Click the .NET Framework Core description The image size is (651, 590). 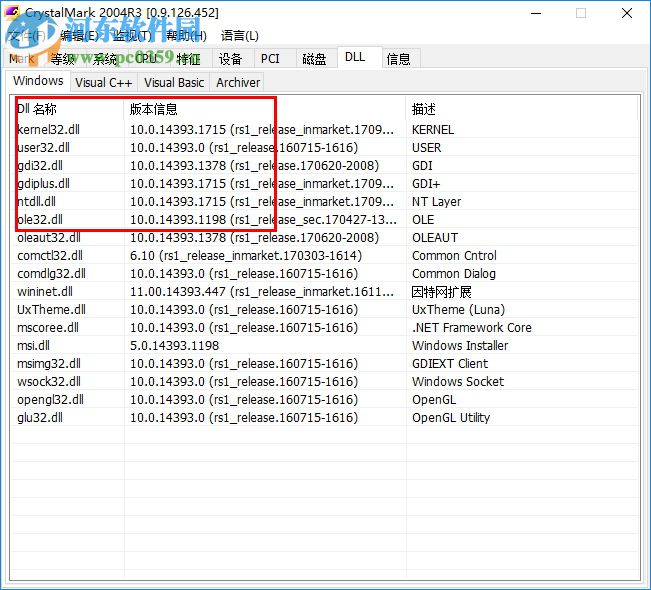tap(472, 328)
